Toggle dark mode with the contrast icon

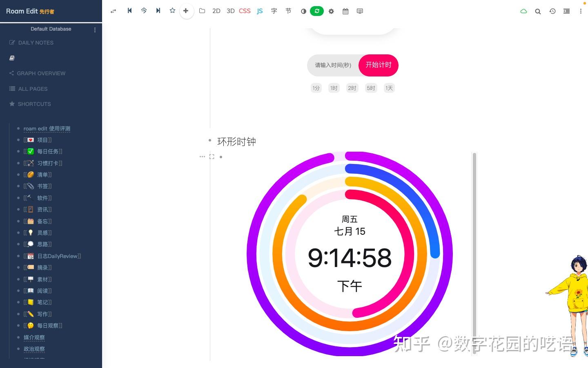coord(303,11)
